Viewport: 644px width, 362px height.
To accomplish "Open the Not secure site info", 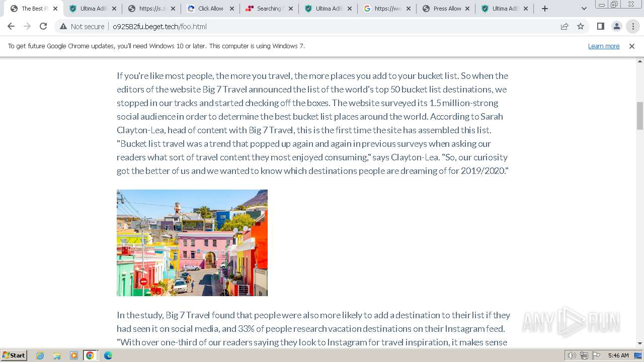I will tap(82, 27).
